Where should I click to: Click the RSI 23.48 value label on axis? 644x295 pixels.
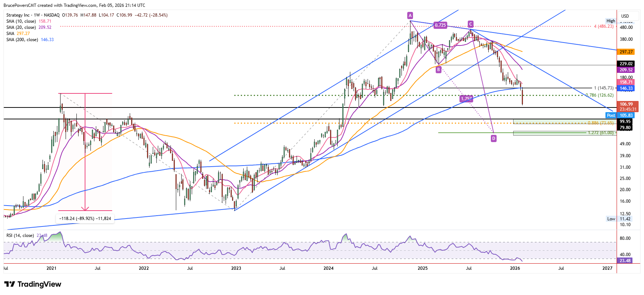(x=625, y=261)
